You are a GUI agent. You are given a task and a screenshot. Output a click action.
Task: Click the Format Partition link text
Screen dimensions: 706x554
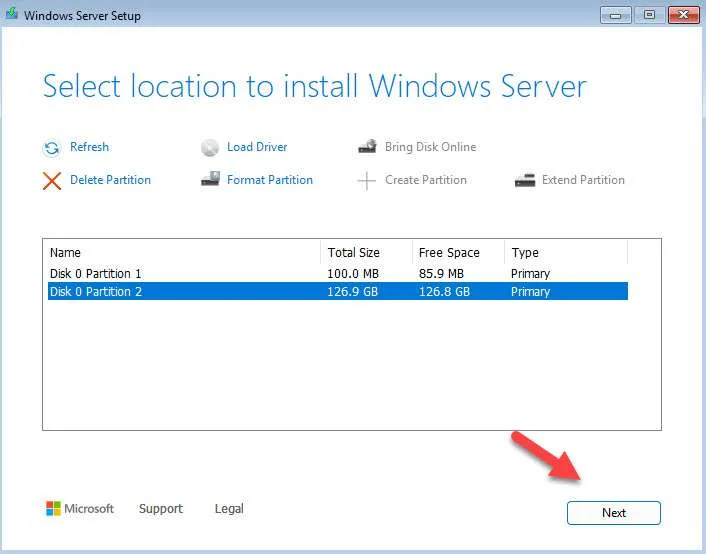coord(270,180)
